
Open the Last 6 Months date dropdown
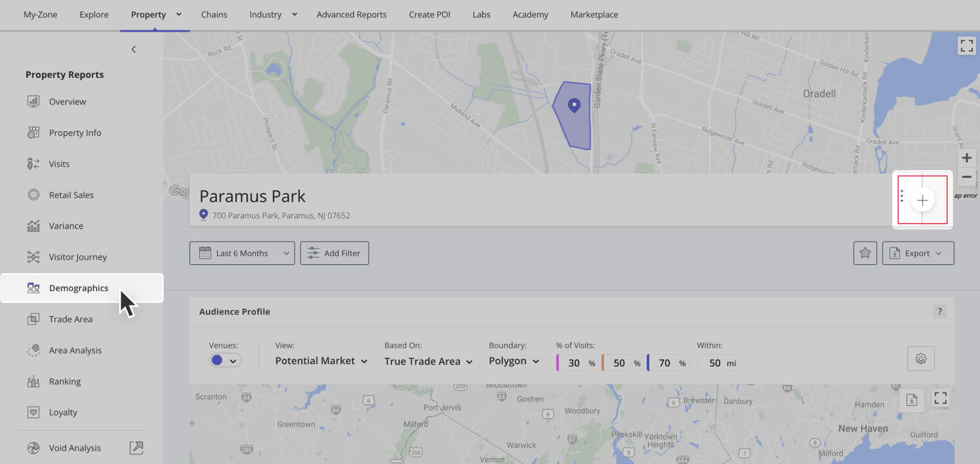click(242, 253)
